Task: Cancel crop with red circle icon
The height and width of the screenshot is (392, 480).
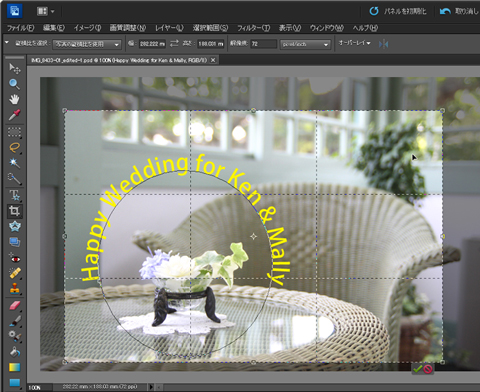Action: click(x=428, y=369)
